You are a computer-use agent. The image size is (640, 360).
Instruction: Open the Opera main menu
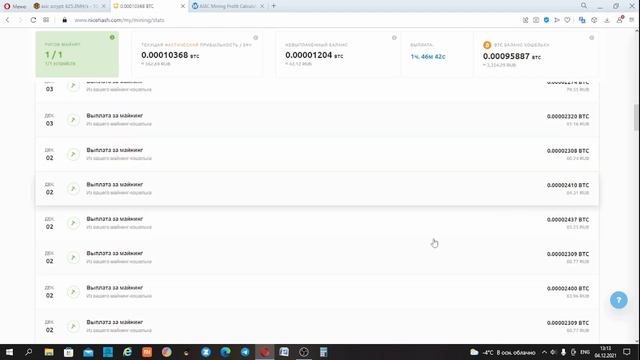click(15, 6)
